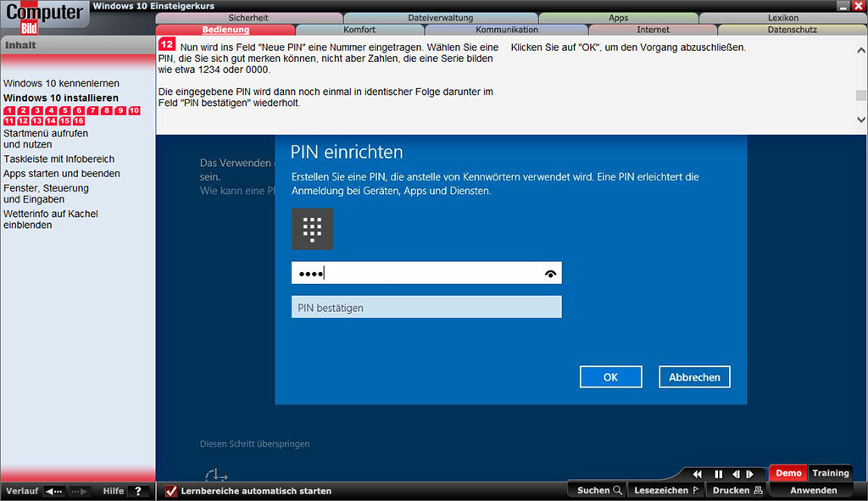Open the Apps tab

pyautogui.click(x=618, y=18)
